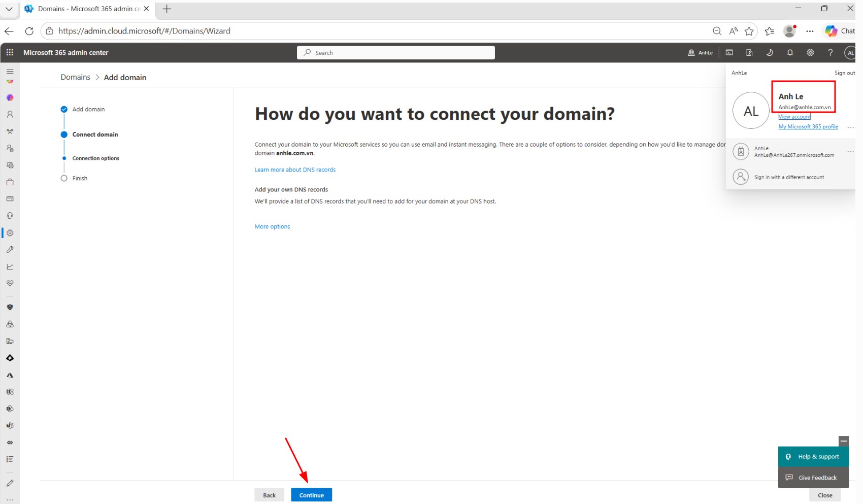Click the Close button at bottom right
The image size is (863, 504).
825,495
